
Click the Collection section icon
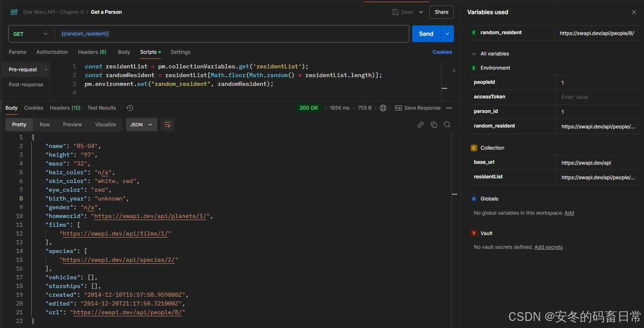(x=474, y=148)
